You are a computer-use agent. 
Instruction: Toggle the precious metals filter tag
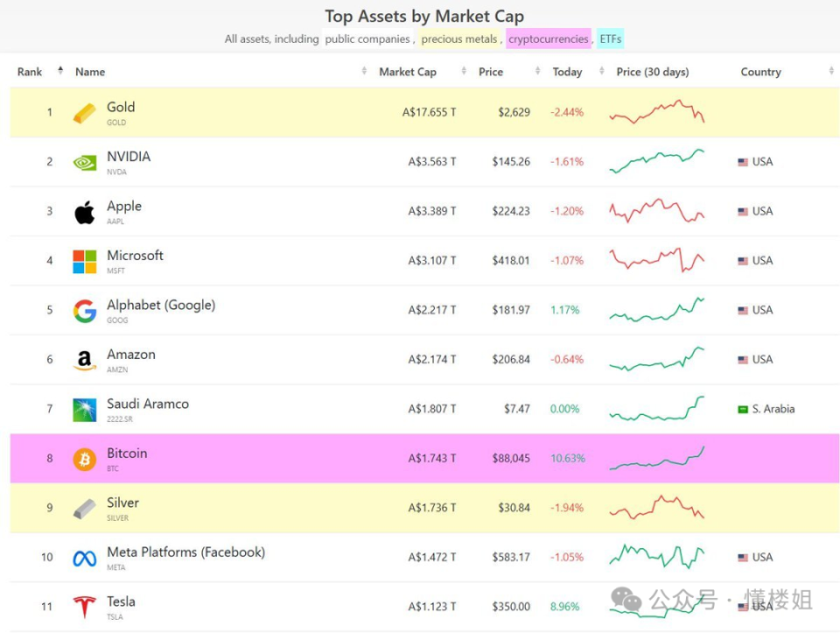(459, 39)
